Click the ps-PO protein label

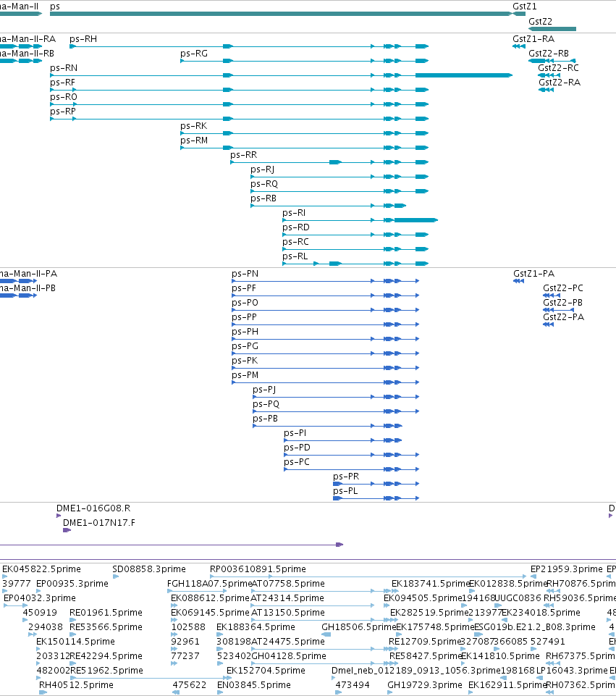coord(245,303)
